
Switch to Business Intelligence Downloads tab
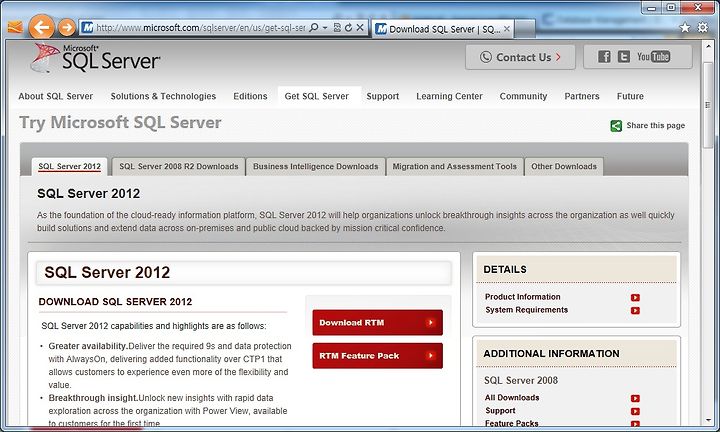315,167
